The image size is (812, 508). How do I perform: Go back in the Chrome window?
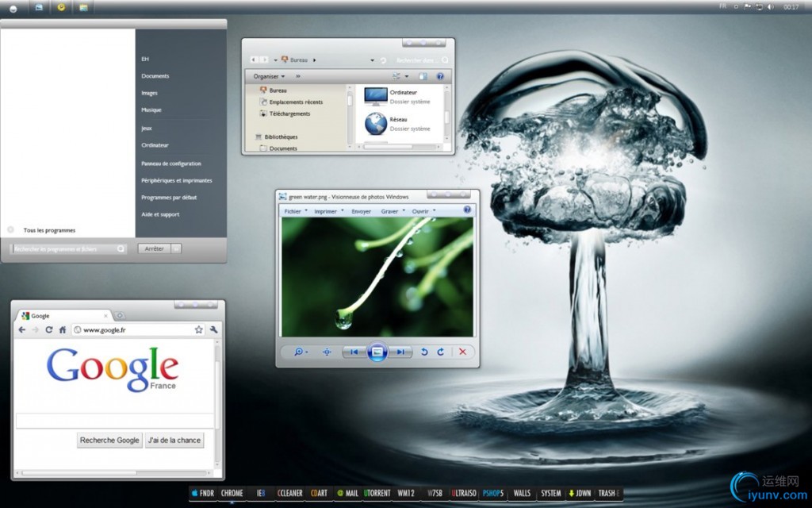click(x=21, y=329)
